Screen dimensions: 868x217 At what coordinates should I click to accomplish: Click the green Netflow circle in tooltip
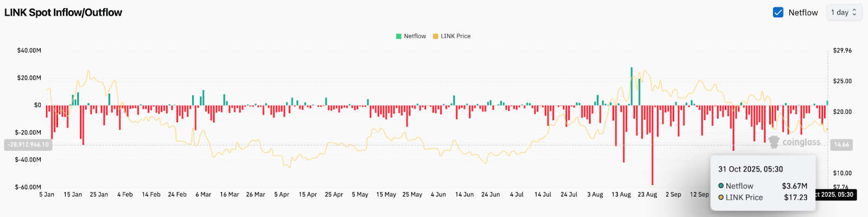coord(721,186)
